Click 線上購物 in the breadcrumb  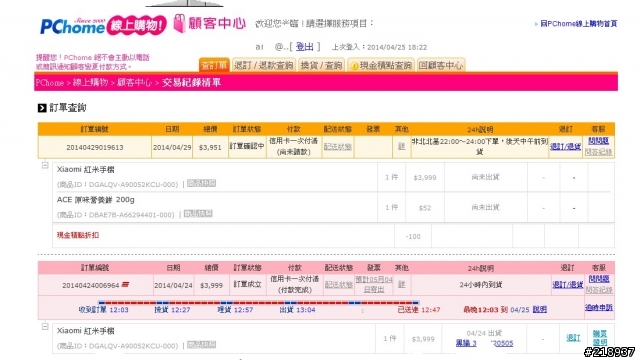pyautogui.click(x=90, y=83)
